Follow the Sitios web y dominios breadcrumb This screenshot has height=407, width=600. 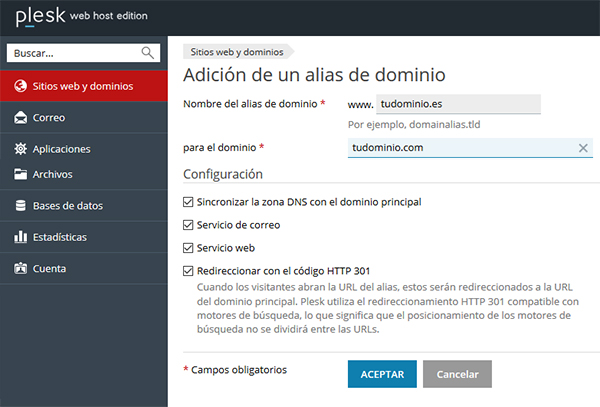click(x=237, y=52)
